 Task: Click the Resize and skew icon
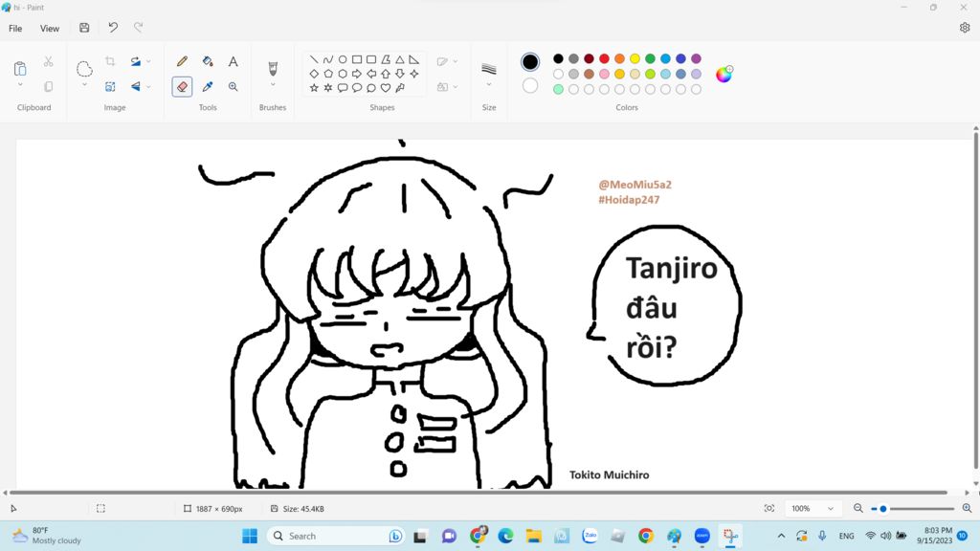click(110, 87)
